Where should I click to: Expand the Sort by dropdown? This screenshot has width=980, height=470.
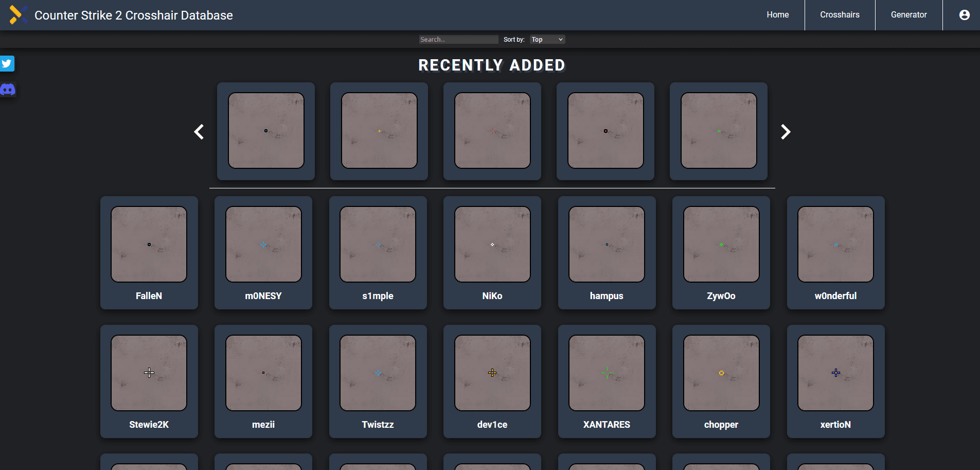[547, 40]
